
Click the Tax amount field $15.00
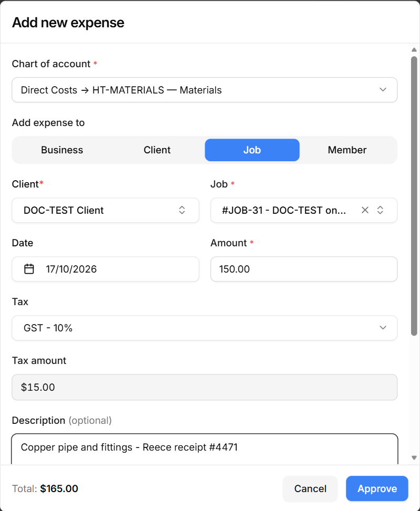tap(204, 387)
